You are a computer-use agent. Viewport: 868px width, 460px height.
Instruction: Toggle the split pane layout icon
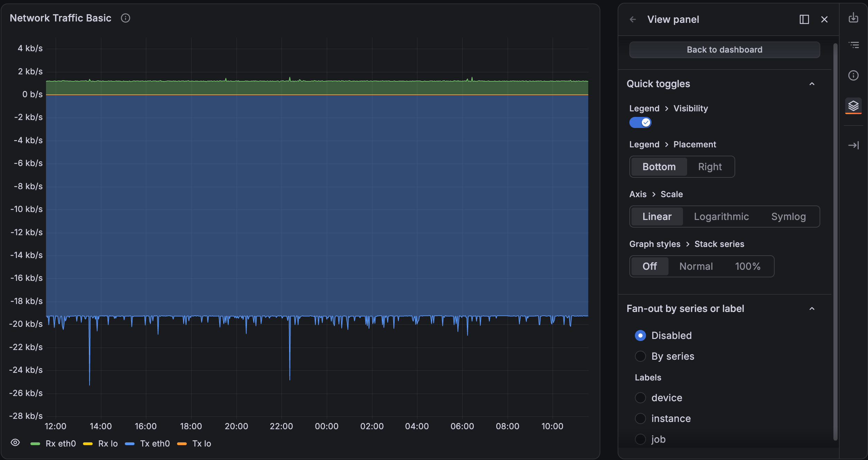(x=804, y=19)
